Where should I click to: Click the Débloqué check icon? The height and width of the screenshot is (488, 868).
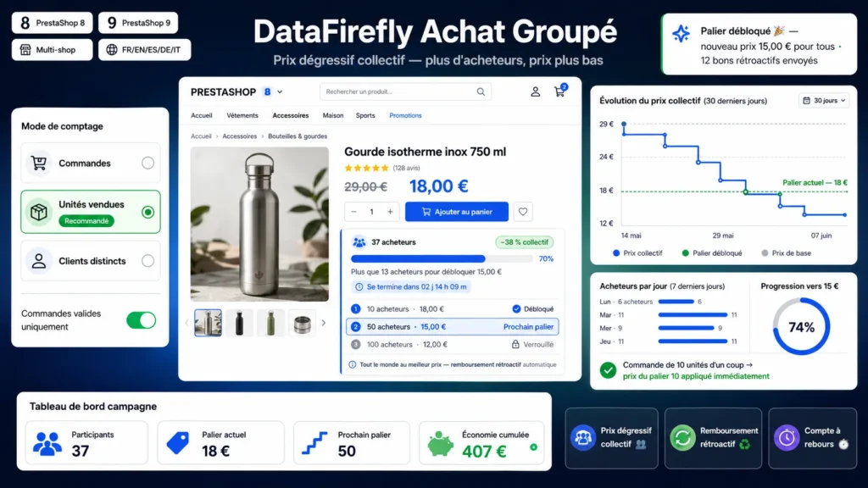[516, 308]
